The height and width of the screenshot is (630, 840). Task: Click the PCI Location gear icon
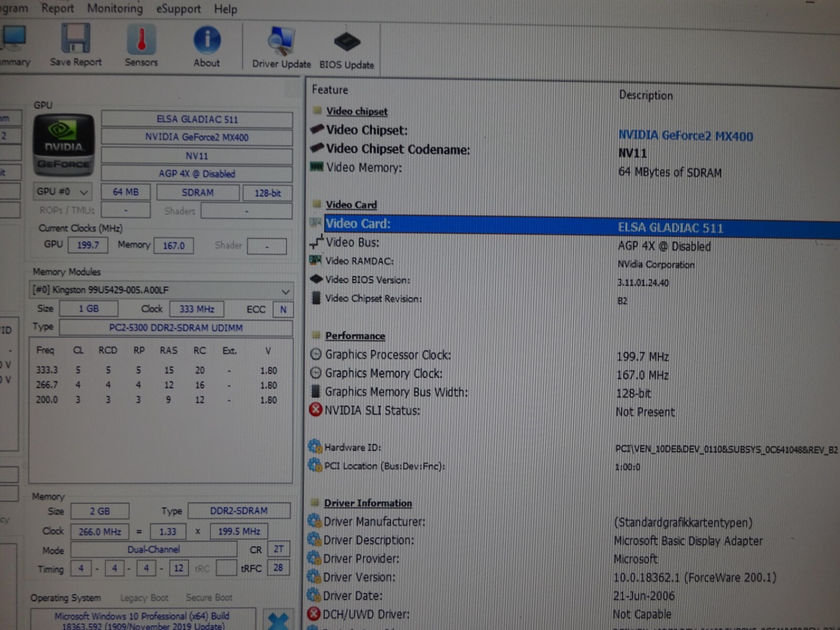click(314, 465)
